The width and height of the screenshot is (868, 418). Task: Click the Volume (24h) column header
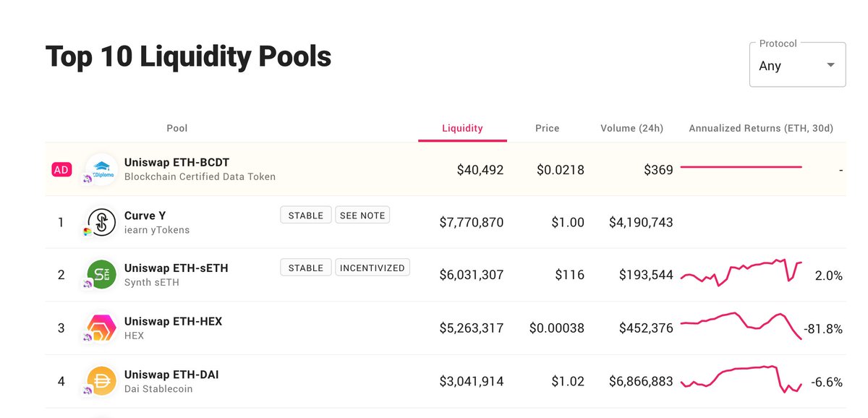pos(631,128)
